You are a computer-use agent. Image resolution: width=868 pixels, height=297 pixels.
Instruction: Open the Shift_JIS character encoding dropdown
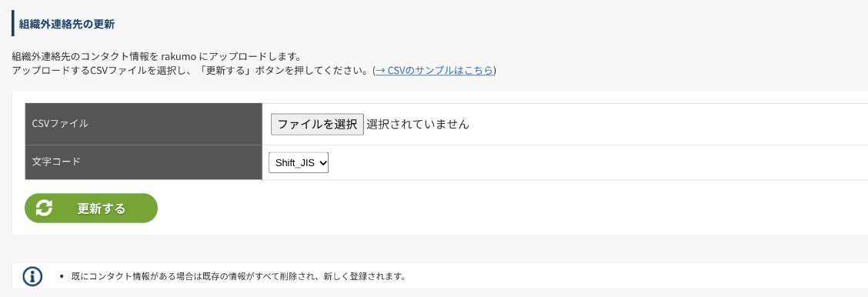[x=299, y=163]
